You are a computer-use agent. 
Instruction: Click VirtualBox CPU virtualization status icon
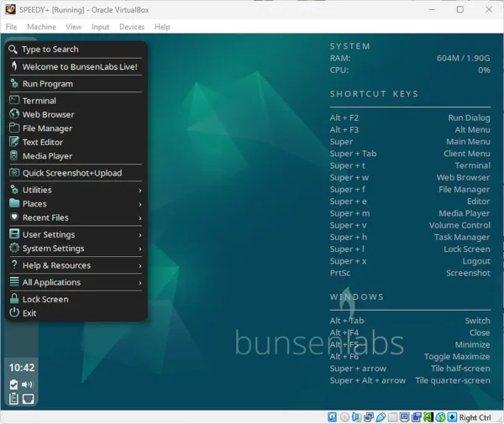point(428,417)
